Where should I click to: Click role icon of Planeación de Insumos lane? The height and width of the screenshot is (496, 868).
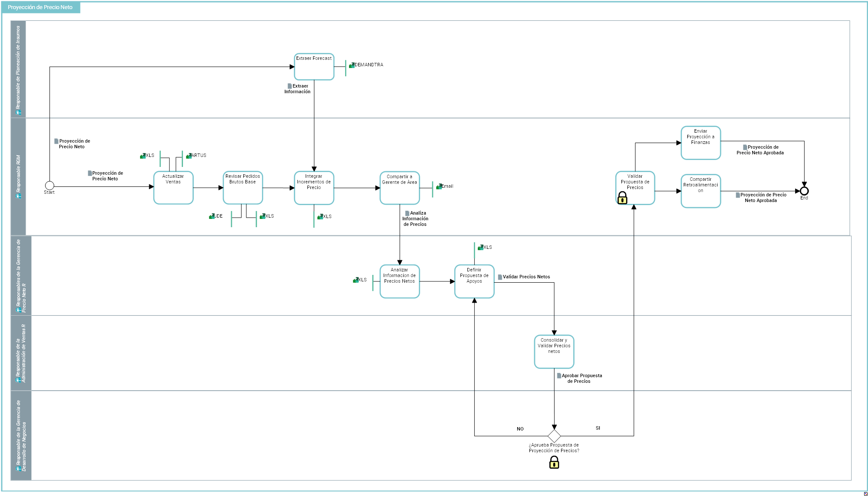[x=19, y=112]
